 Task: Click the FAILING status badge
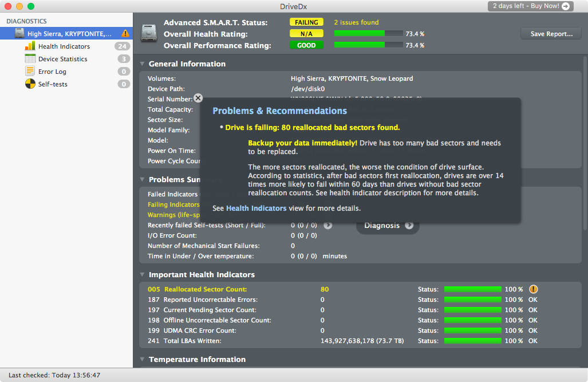coord(306,22)
